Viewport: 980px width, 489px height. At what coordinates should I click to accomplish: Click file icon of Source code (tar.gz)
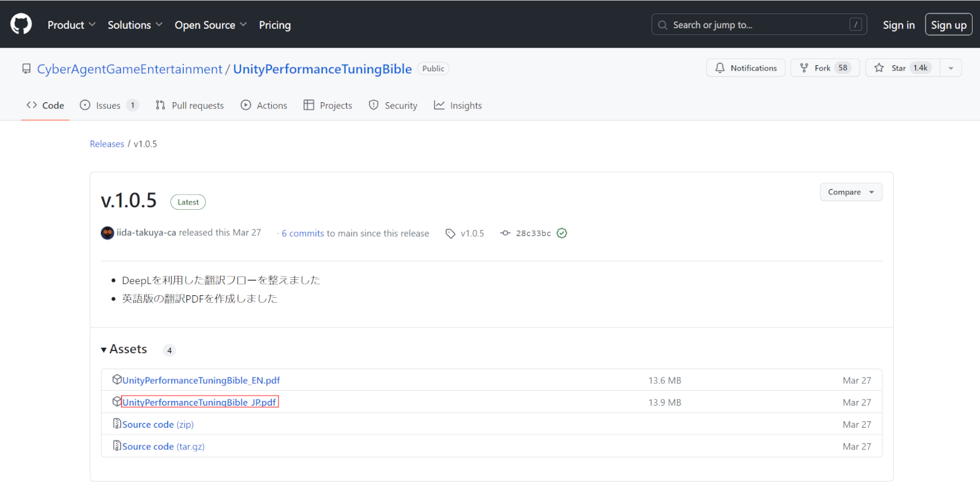point(117,446)
